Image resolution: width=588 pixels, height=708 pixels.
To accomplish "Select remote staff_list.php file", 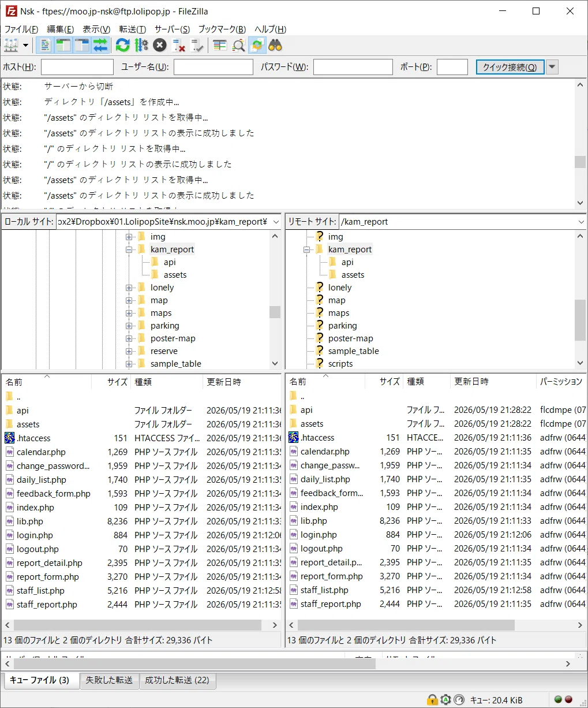I will pos(324,590).
